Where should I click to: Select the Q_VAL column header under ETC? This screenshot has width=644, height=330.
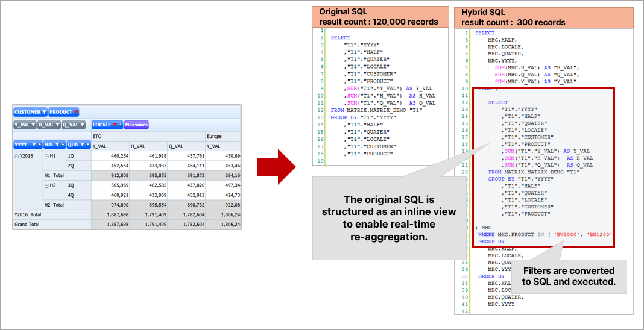click(x=186, y=146)
